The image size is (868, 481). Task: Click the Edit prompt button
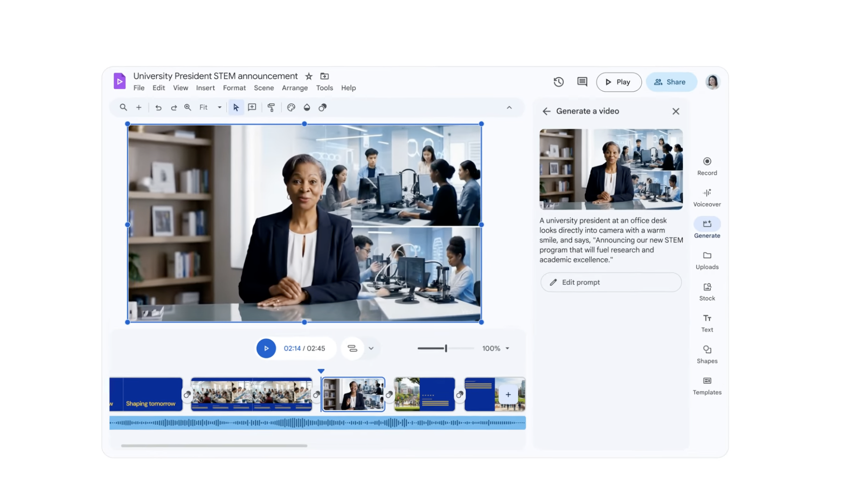click(611, 282)
